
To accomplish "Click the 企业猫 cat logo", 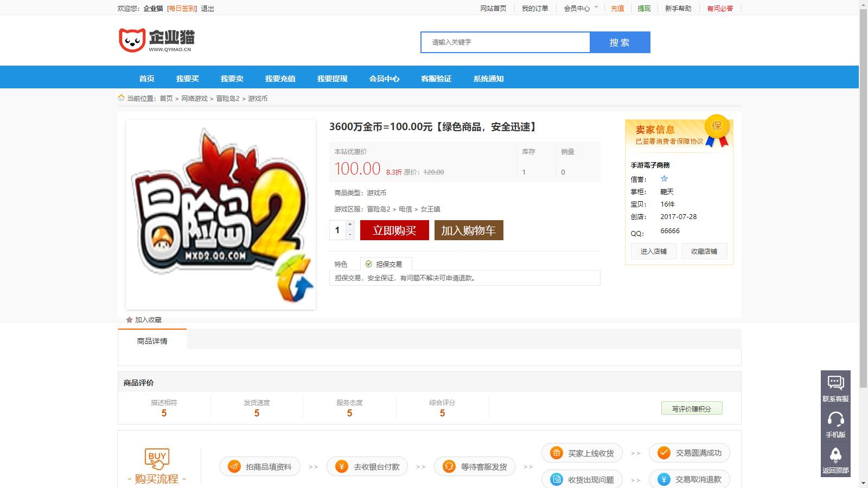I will [x=132, y=38].
